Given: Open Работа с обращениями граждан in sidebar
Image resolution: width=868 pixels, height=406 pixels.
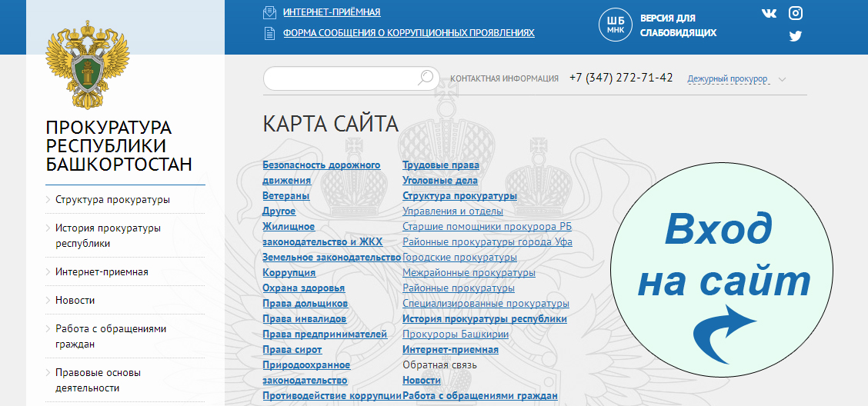Looking at the screenshot, I should pos(111,336).
